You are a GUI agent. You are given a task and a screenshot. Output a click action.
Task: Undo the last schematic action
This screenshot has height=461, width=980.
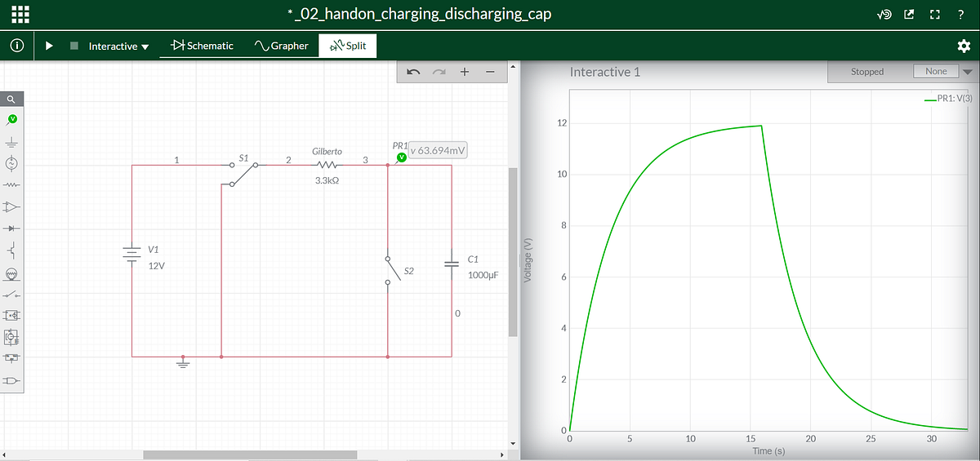tap(413, 72)
